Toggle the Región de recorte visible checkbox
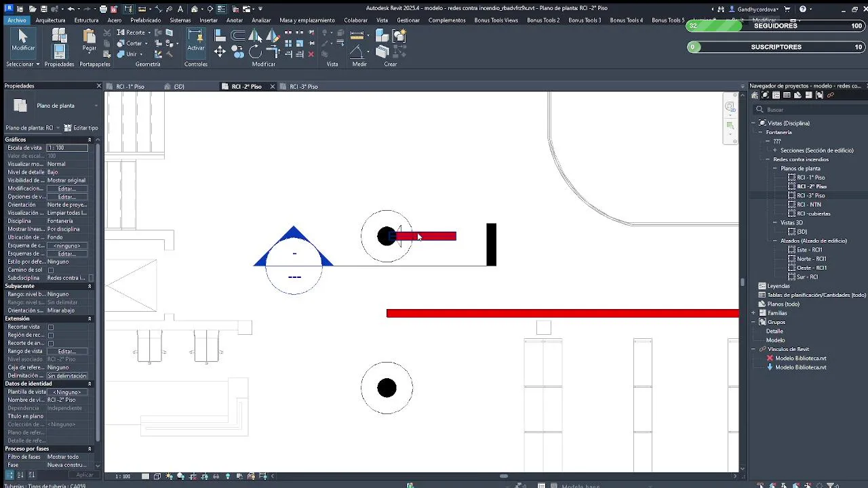Viewport: 868px width, 488px height. [x=51, y=335]
